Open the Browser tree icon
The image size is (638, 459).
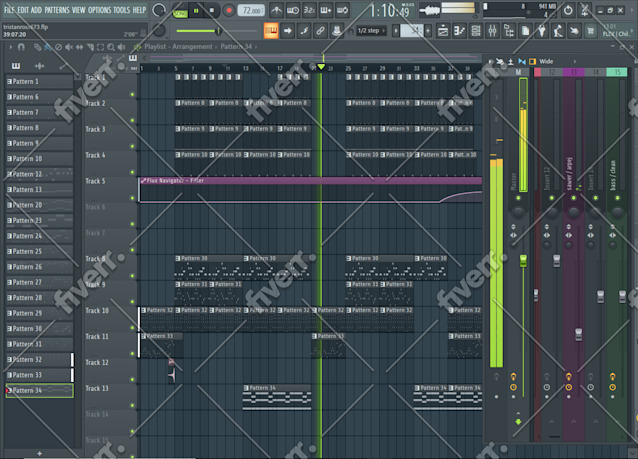(509, 31)
